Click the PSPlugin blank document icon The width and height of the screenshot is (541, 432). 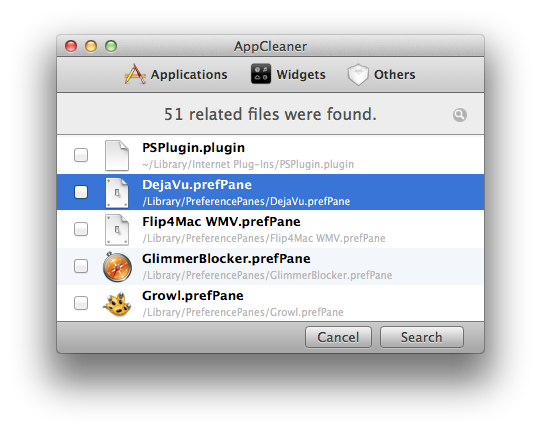[x=117, y=156]
